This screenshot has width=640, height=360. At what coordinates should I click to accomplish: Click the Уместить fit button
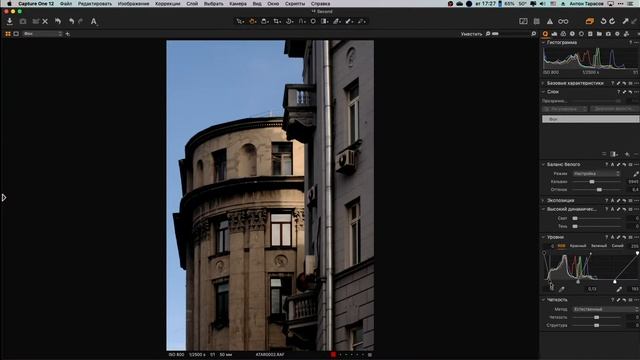pos(471,34)
